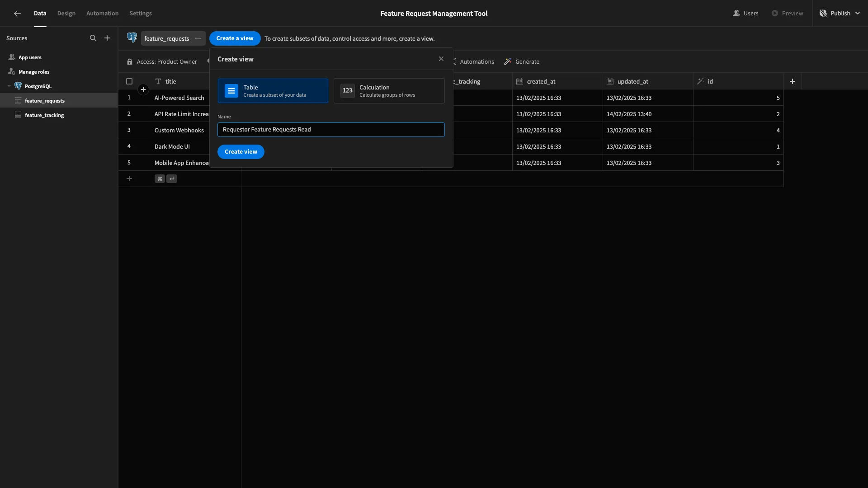Click the id cell showing 4

coord(738,130)
